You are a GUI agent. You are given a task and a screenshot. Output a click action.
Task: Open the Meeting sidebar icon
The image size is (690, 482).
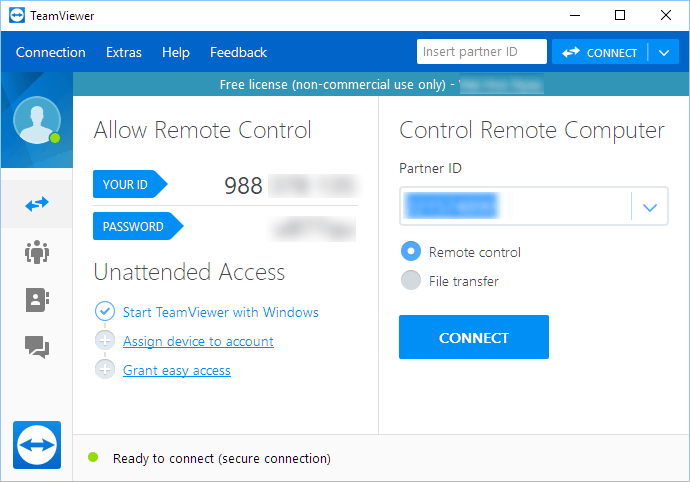(37, 252)
